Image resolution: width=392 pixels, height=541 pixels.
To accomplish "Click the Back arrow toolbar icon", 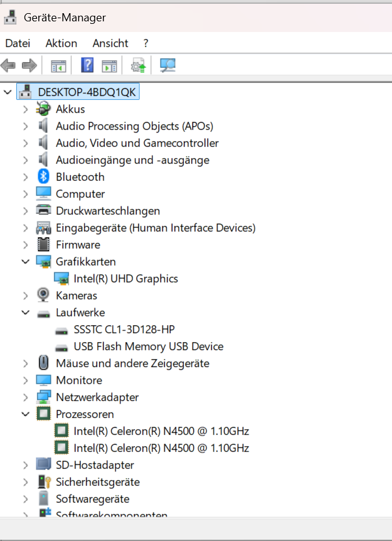I will (x=8, y=65).
